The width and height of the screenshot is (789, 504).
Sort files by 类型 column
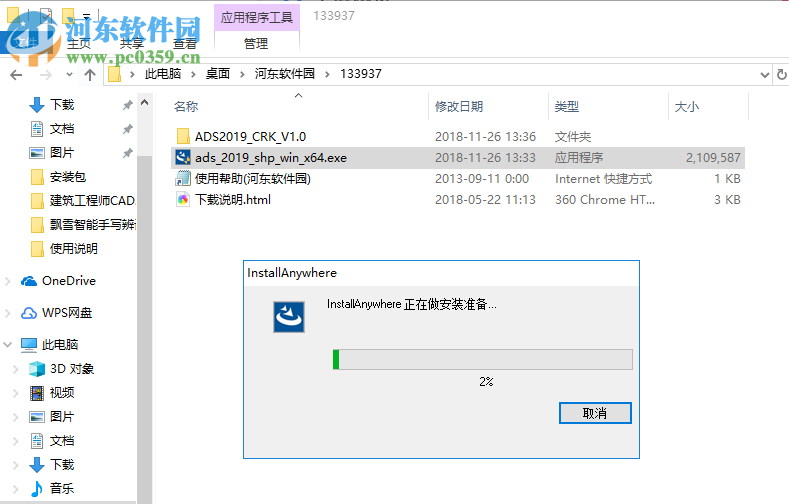click(x=567, y=107)
